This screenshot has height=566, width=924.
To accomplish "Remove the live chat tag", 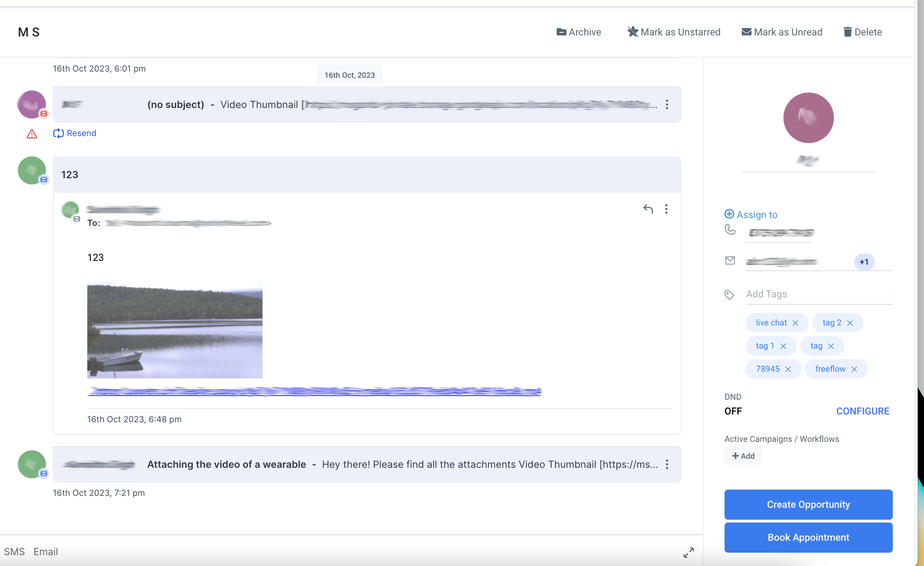I will [x=795, y=323].
